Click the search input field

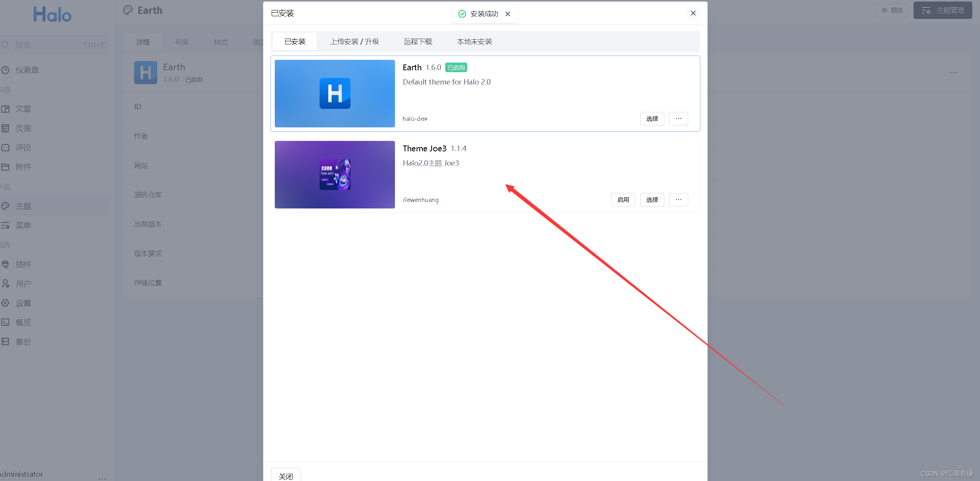pos(53,44)
